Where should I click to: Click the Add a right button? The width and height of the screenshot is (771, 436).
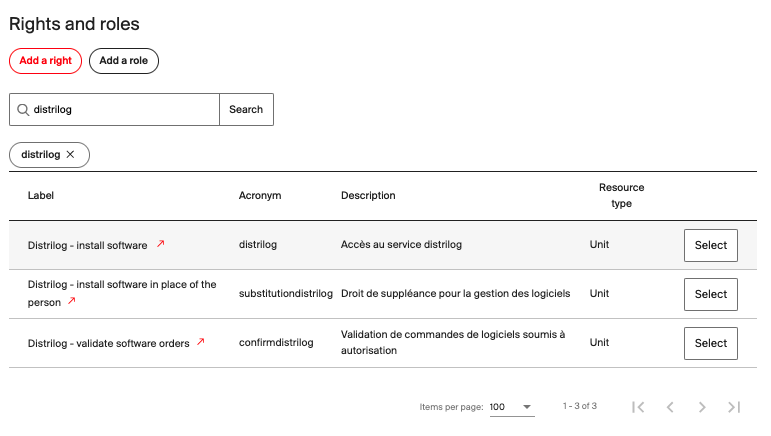[x=45, y=61]
